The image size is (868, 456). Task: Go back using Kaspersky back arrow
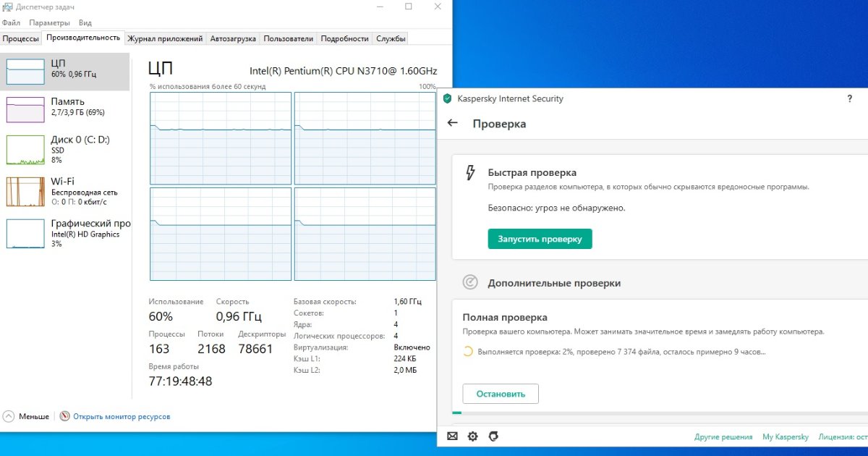pyautogui.click(x=453, y=123)
